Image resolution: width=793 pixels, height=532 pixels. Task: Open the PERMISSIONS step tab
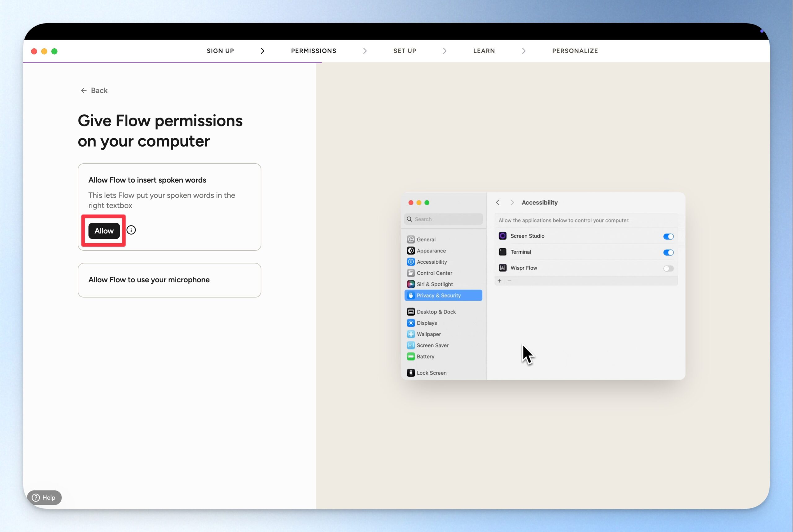pos(313,51)
